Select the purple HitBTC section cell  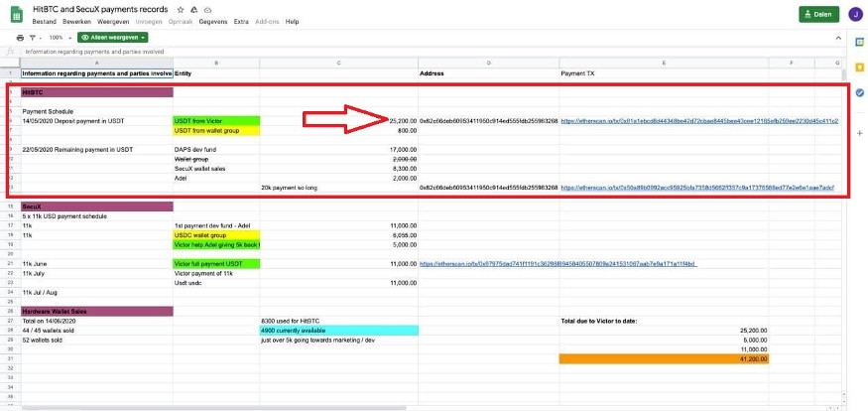pos(97,92)
